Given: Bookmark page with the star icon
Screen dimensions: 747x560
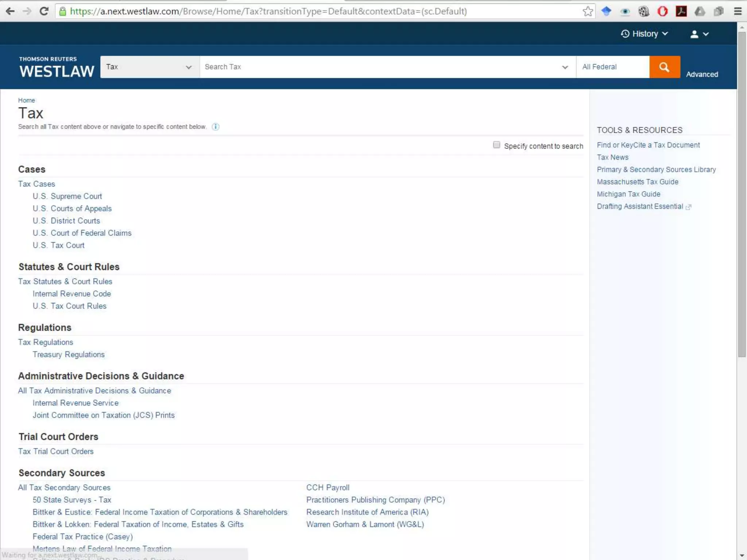Looking at the screenshot, I should pos(588,11).
